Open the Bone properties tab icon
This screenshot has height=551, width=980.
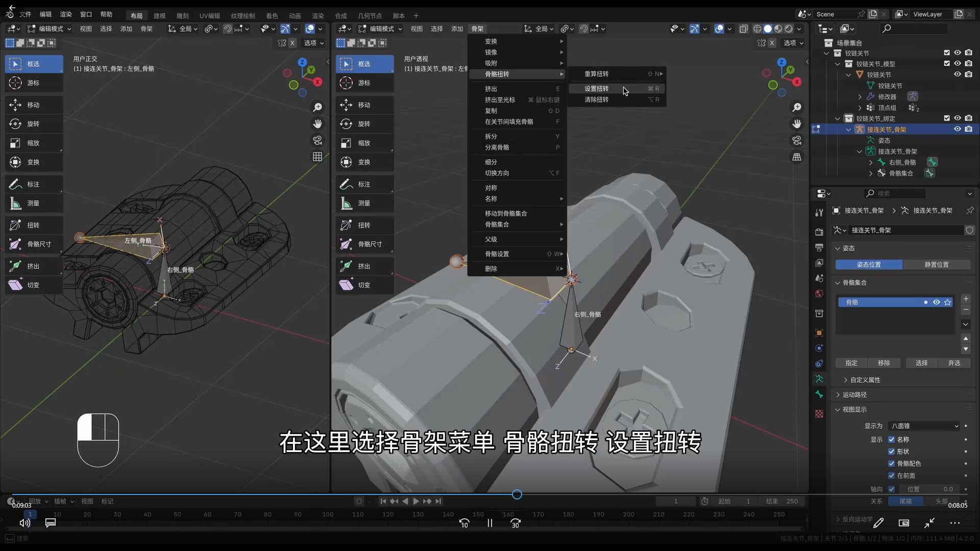[819, 394]
